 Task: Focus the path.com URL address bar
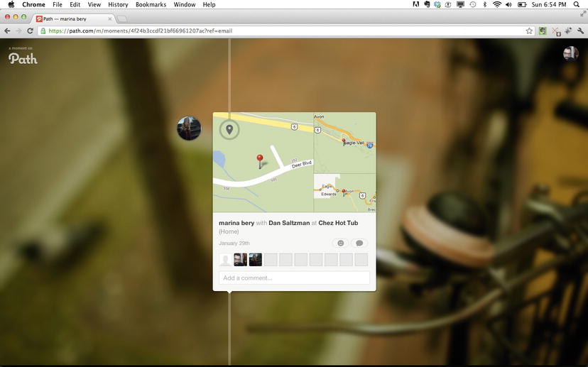click(285, 31)
